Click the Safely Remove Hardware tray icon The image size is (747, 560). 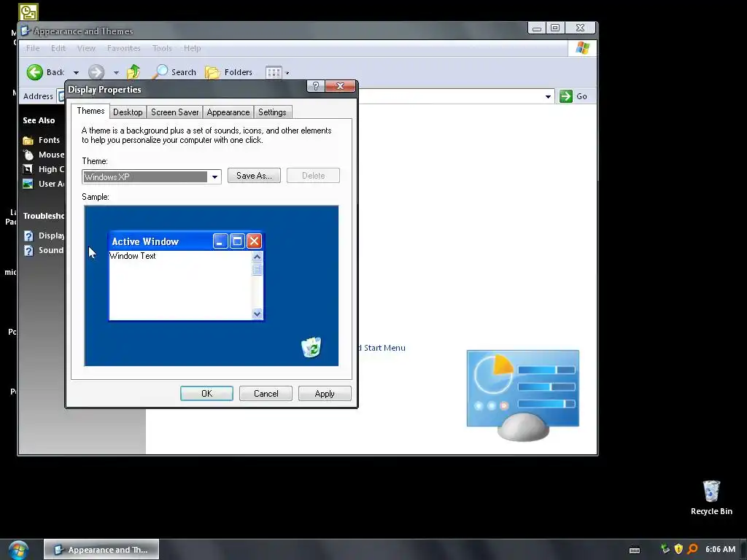coord(665,549)
